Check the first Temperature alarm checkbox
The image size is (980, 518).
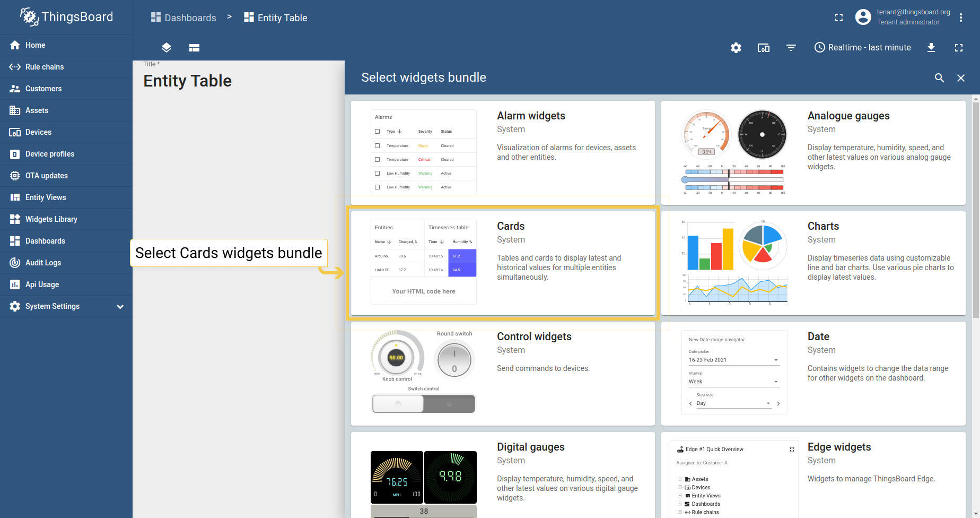(378, 145)
